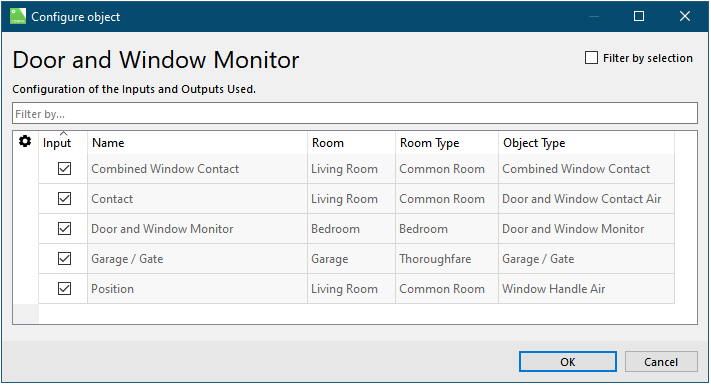This screenshot has height=385, width=711.
Task: Sort table by Name column header
Action: click(197, 142)
